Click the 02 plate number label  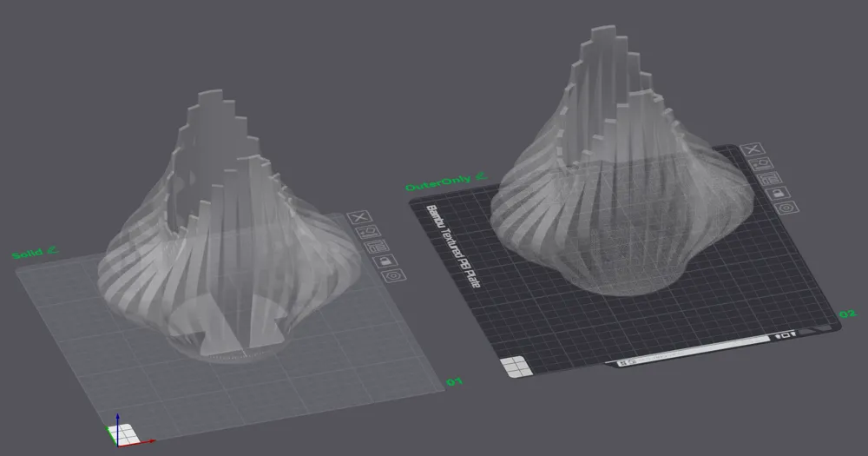pyautogui.click(x=847, y=314)
